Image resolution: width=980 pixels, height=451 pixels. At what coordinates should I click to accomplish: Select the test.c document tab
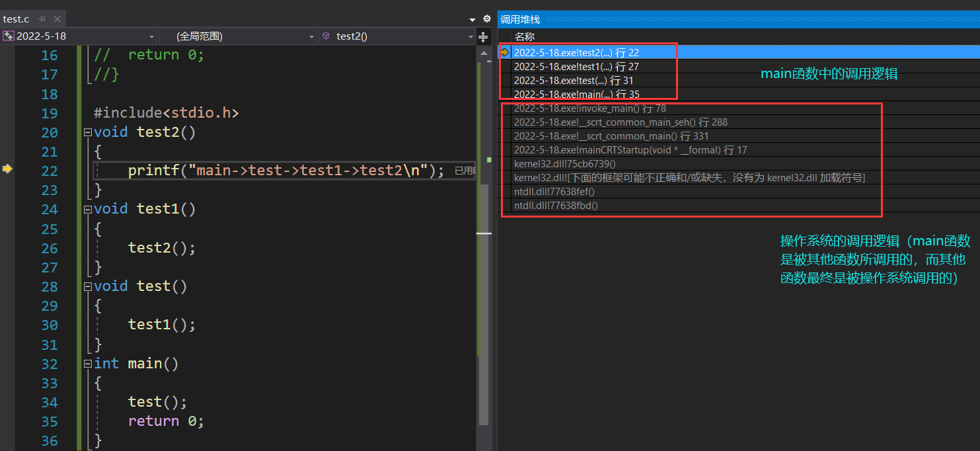click(17, 19)
